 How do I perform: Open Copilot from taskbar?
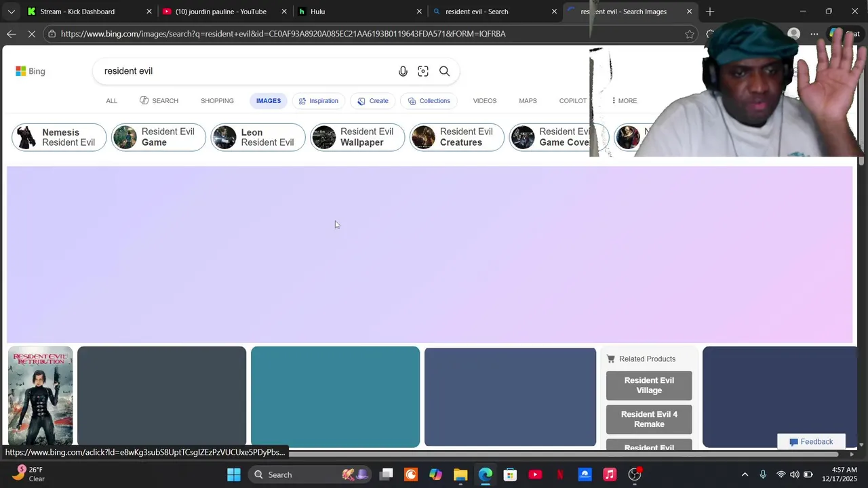[x=435, y=474]
